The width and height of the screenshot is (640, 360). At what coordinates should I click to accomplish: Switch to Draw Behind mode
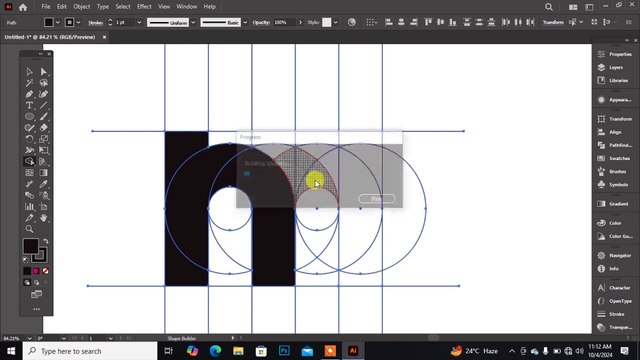[x=36, y=282]
